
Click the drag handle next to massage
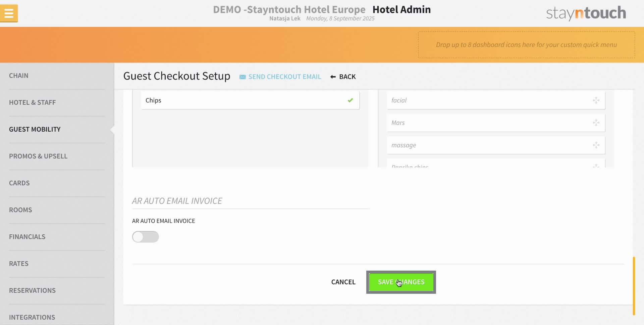tap(596, 145)
